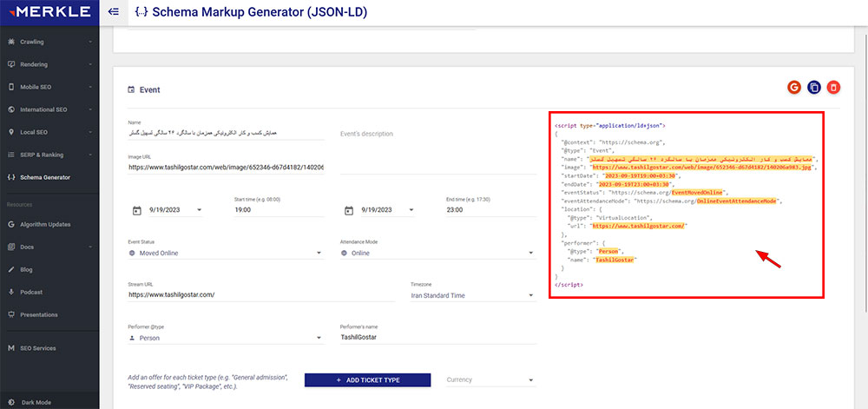Expand the Local SEO menu chevron

click(89, 132)
